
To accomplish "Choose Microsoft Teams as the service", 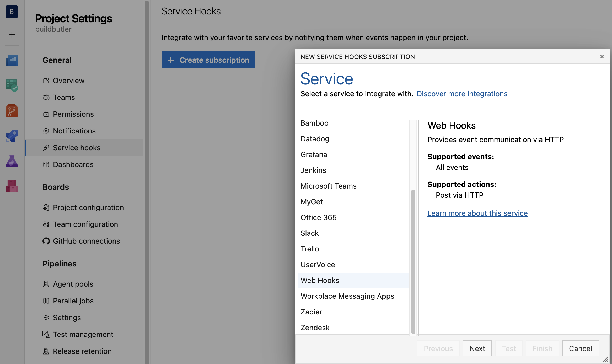I will tap(328, 186).
